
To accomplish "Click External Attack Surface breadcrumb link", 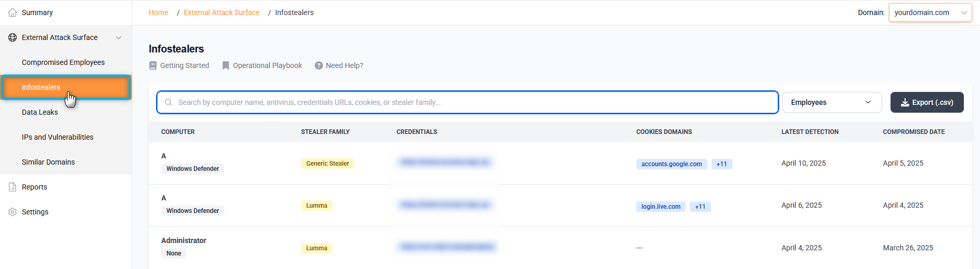I will point(222,12).
